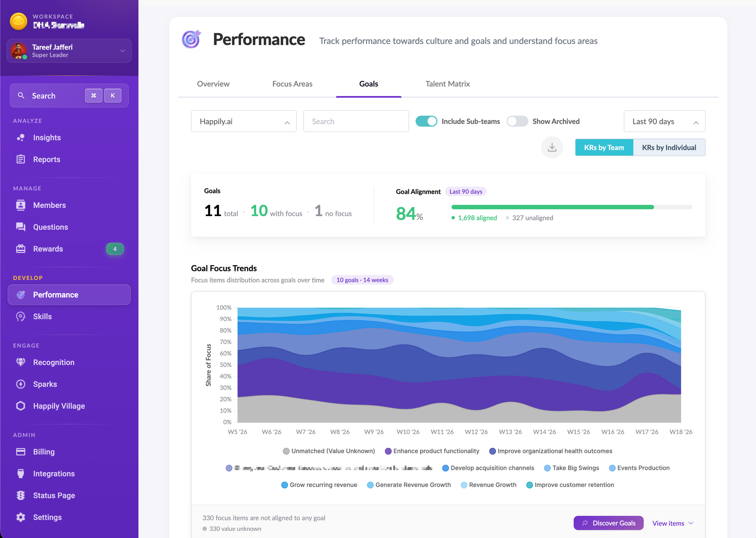Enable the Show Archived toggle
This screenshot has width=756, height=538.
pos(517,121)
